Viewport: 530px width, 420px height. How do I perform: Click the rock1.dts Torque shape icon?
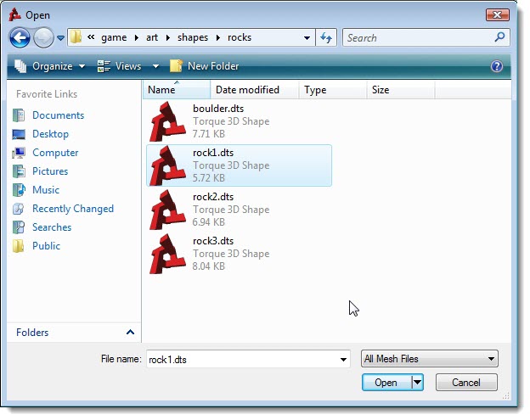[x=167, y=165]
